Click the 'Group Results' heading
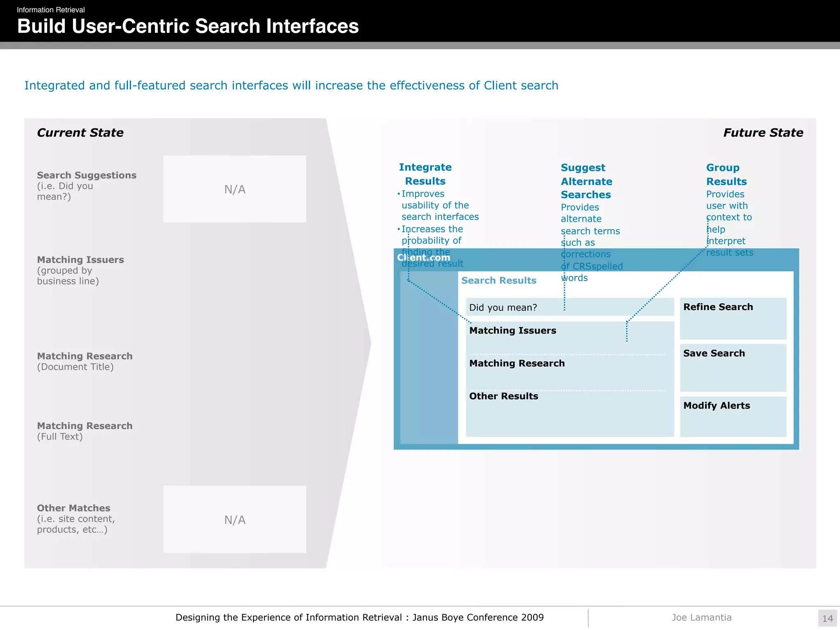The image size is (840, 630). pyautogui.click(x=726, y=174)
